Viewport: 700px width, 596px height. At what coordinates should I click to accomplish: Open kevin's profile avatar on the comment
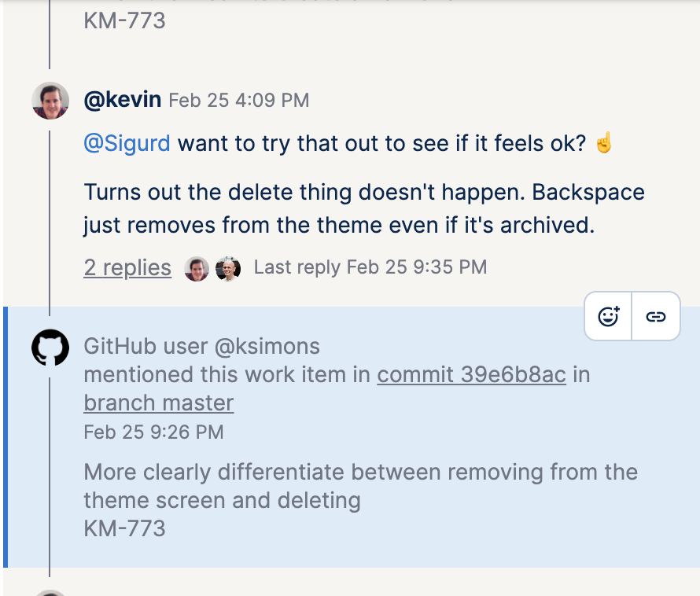(50, 101)
